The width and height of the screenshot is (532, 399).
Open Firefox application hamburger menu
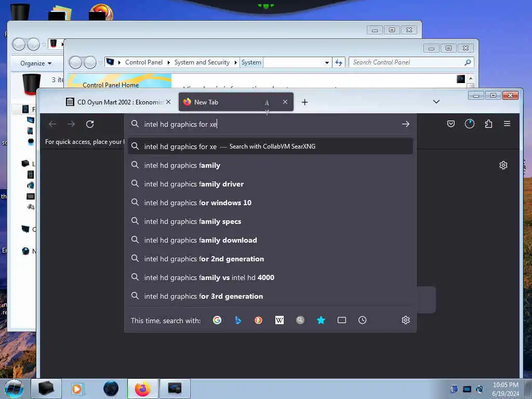pyautogui.click(x=507, y=124)
